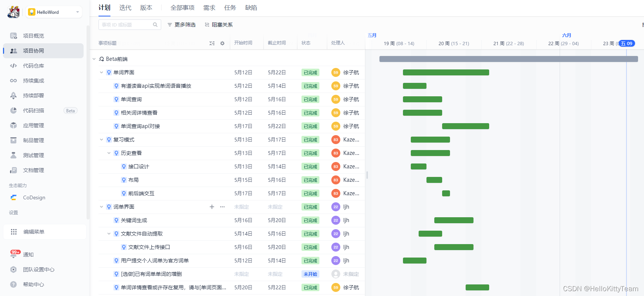Collapse the 单词界面 row

click(101, 72)
